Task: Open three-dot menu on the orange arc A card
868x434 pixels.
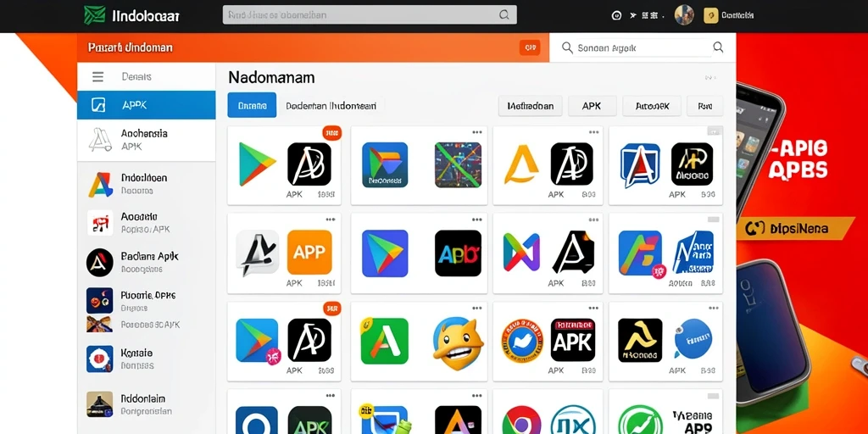Action: click(593, 132)
